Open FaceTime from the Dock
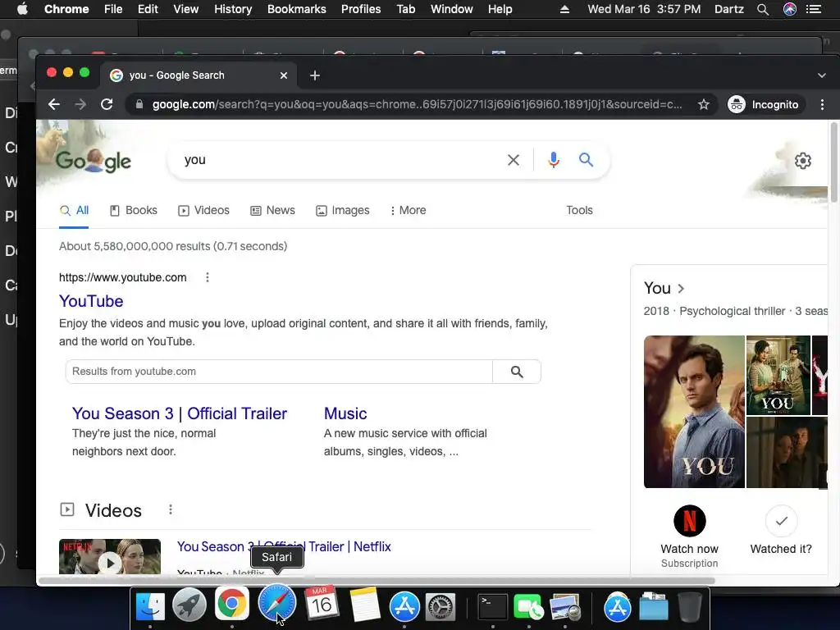This screenshot has height=630, width=840. click(x=528, y=608)
